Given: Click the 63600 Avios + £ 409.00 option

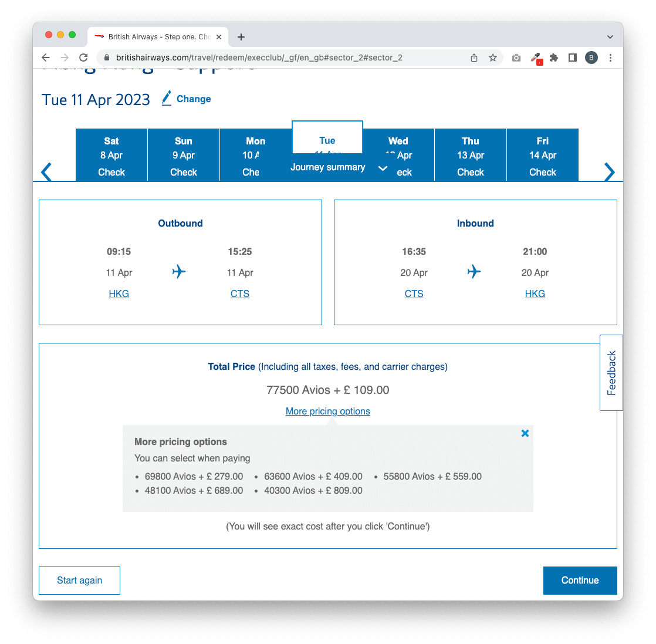Looking at the screenshot, I should point(313,477).
